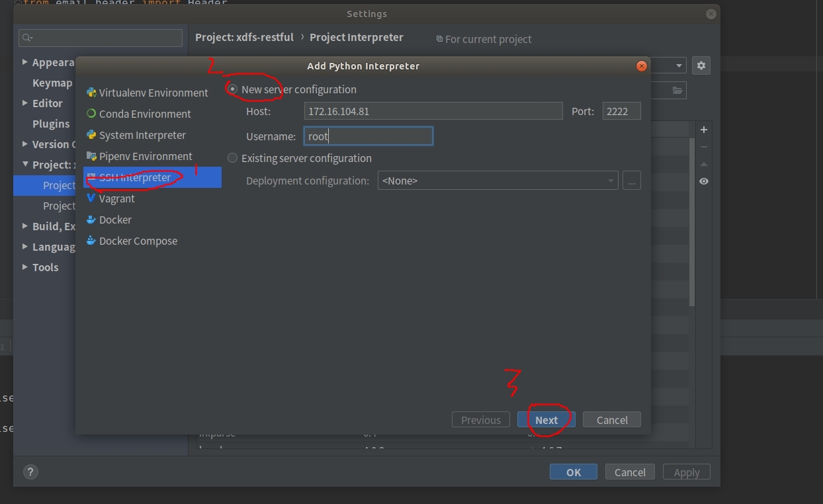Click plus icon to add package
Screen dimensions: 823x504
pos(704,130)
